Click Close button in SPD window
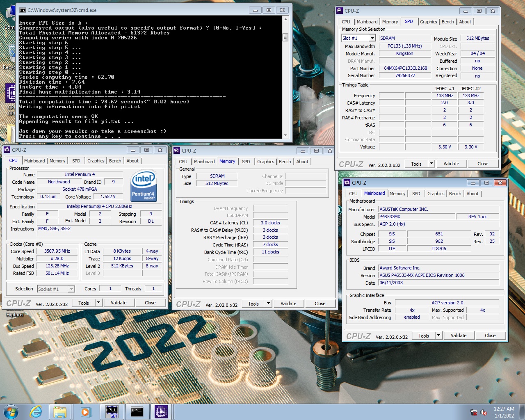This screenshot has width=525, height=420. point(483,164)
